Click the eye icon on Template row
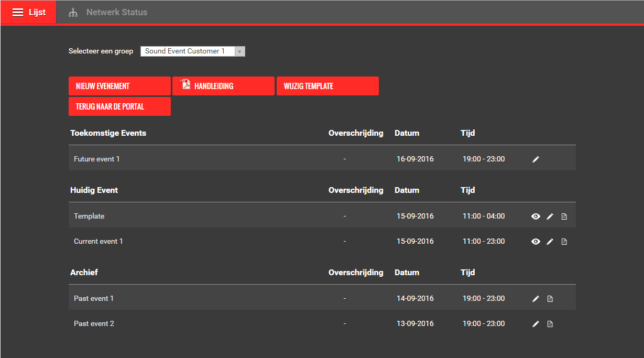Screen dimensions: 644x358 coord(536,216)
